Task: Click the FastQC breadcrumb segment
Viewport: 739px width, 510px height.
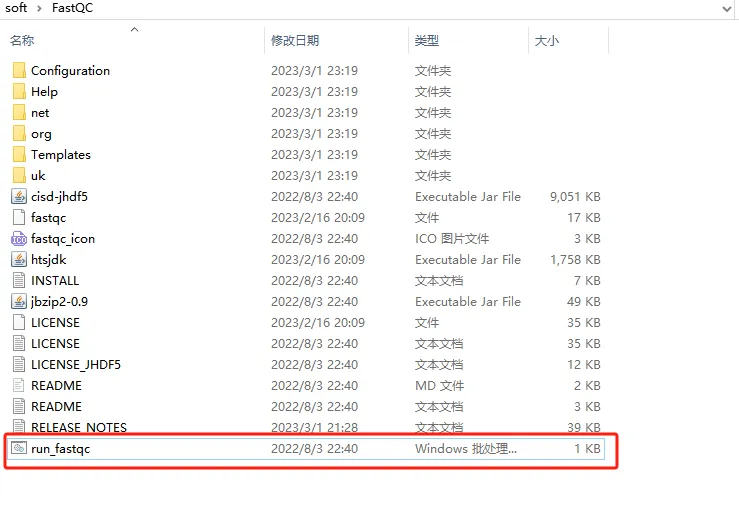Action: 73,8
